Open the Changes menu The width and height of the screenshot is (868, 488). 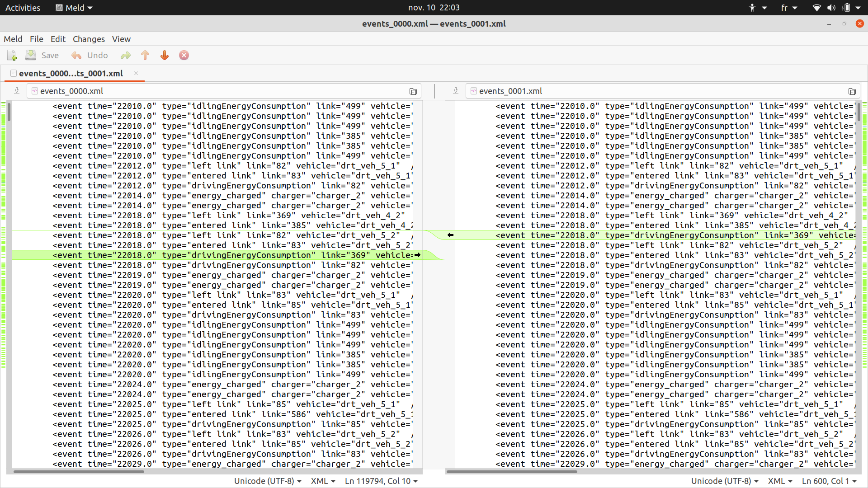89,39
